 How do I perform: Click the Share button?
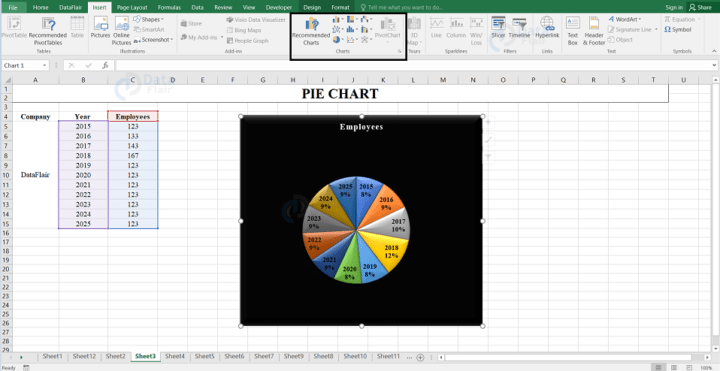click(700, 7)
